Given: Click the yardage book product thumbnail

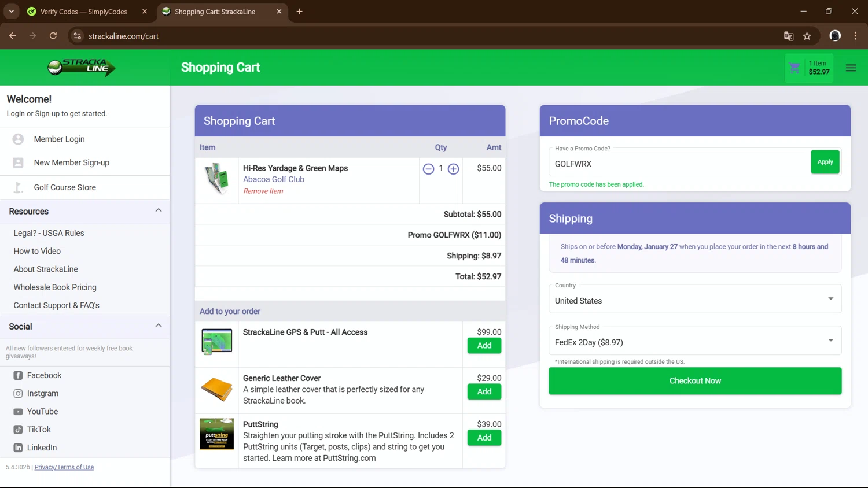Looking at the screenshot, I should (x=216, y=179).
